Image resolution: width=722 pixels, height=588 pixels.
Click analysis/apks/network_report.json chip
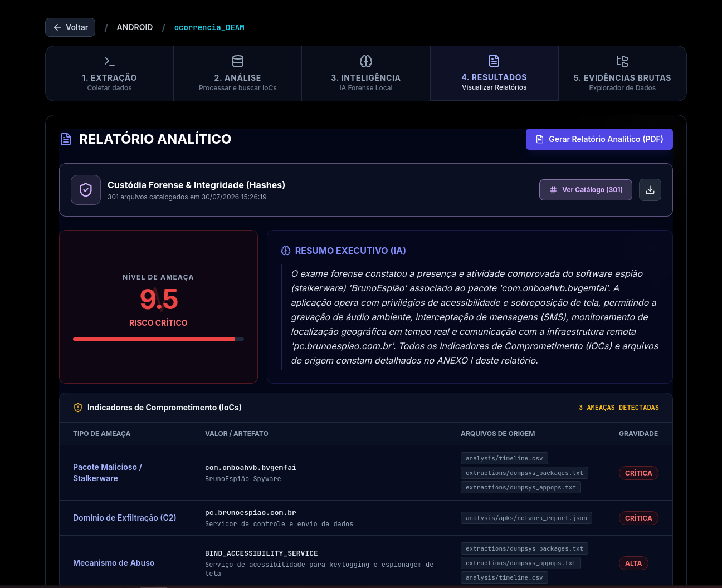click(526, 518)
